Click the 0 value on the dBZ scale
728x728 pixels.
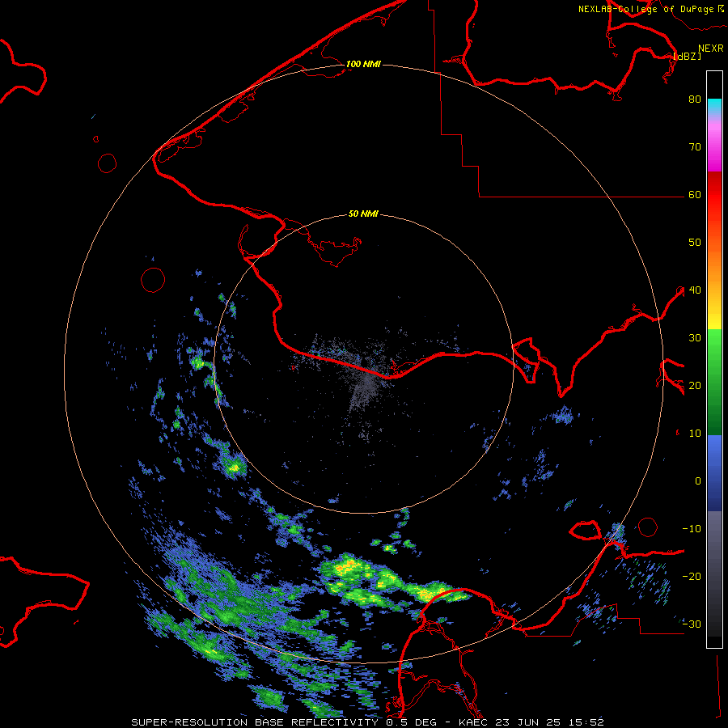[698, 481]
